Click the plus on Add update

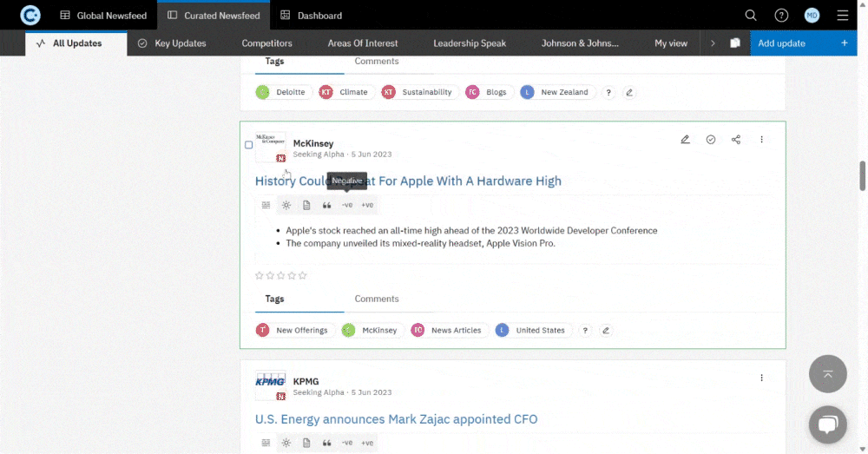[845, 43]
